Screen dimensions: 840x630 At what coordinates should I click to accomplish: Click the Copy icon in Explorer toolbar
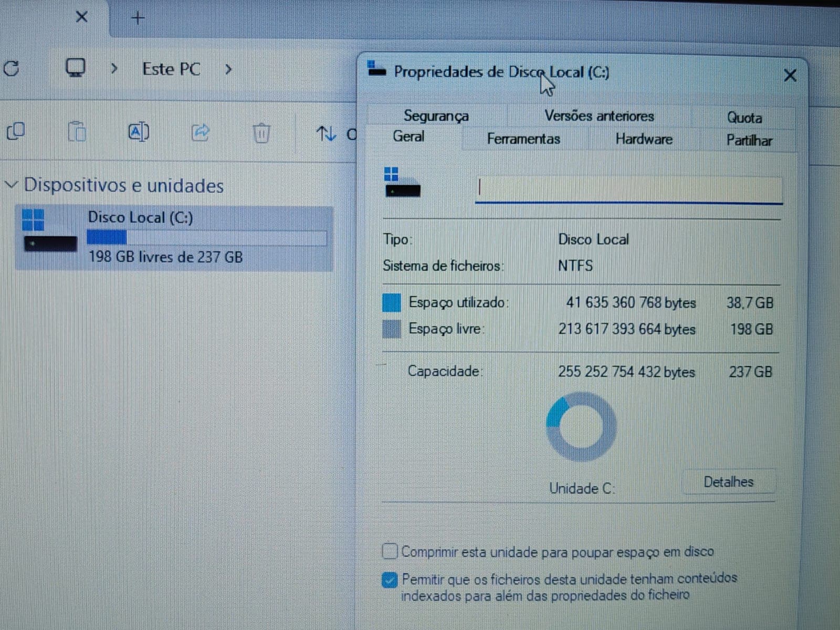coord(16,131)
